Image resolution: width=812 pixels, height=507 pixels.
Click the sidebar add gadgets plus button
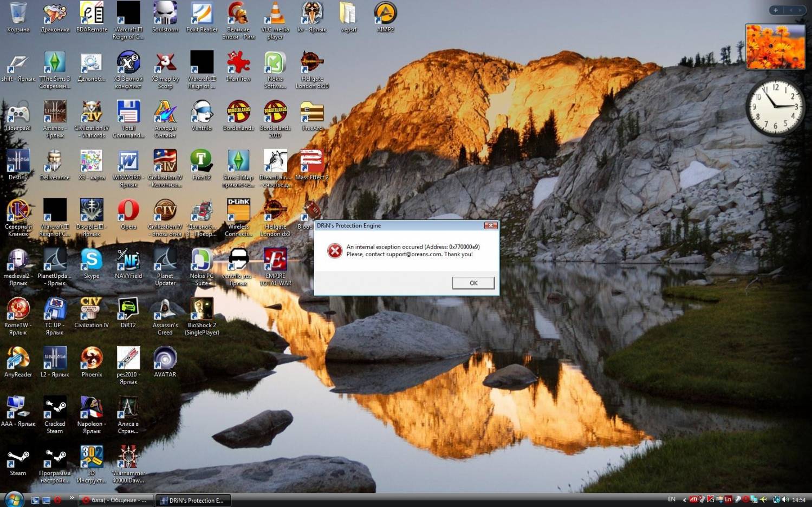pyautogui.click(x=776, y=10)
